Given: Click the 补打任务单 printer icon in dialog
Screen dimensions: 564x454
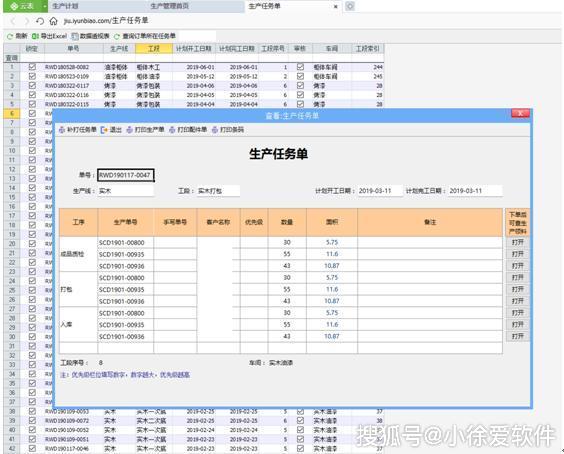Looking at the screenshot, I should (x=62, y=130).
